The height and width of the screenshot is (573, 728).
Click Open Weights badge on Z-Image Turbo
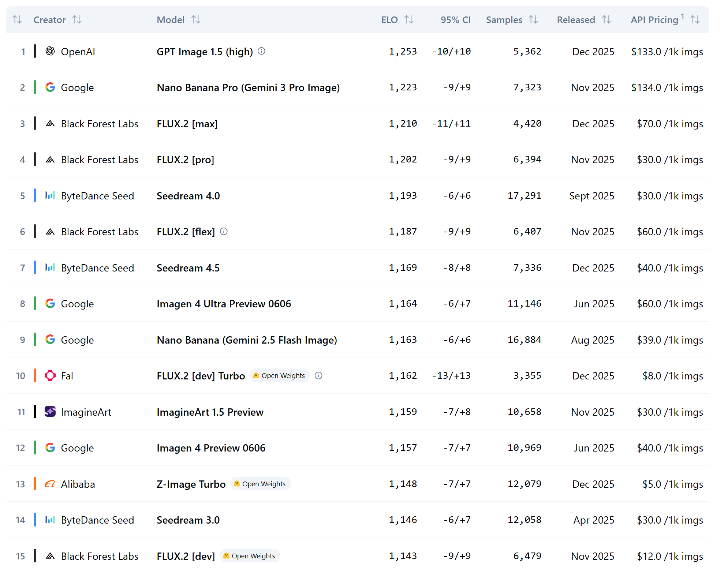coord(260,484)
